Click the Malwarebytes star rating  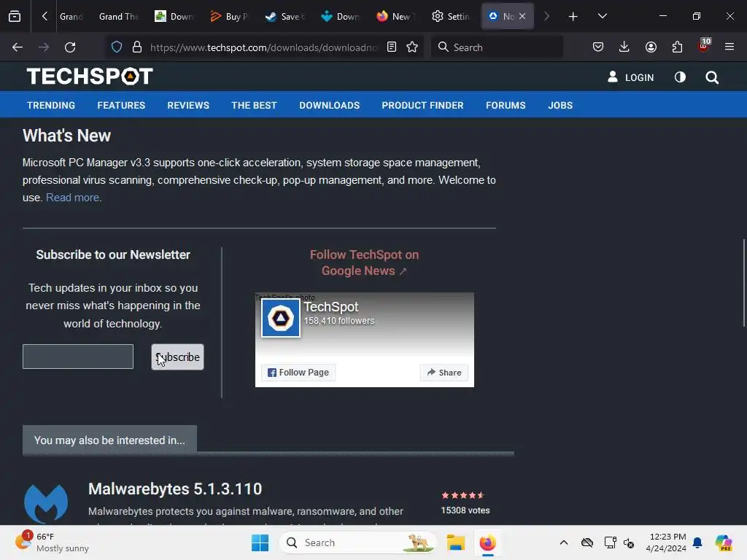click(463, 495)
